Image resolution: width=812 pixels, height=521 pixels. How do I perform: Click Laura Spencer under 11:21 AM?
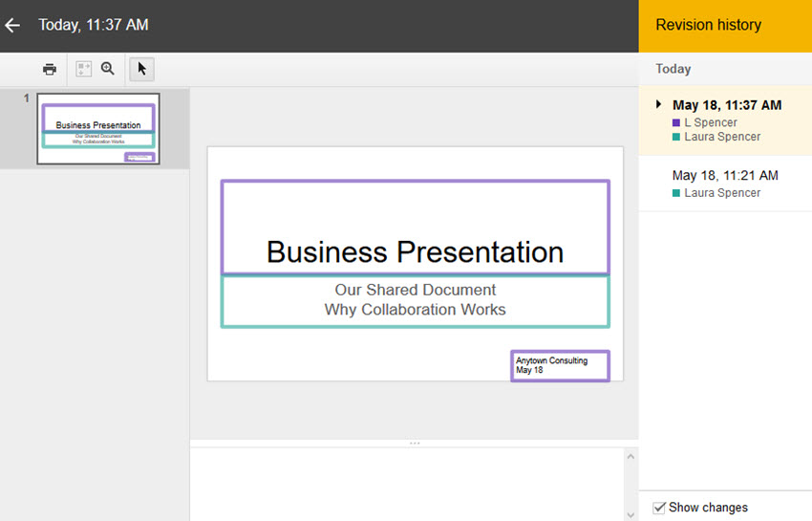click(722, 193)
